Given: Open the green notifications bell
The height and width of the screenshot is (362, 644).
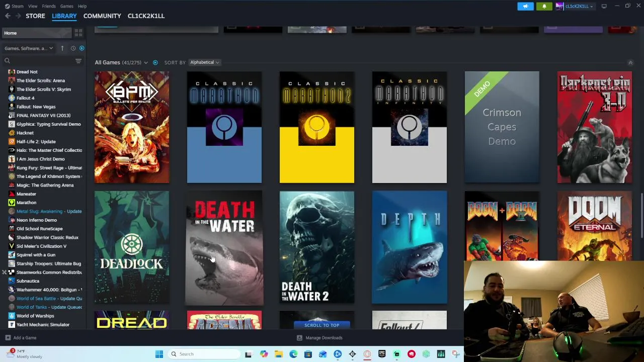Looking at the screenshot, I should pos(544,6).
